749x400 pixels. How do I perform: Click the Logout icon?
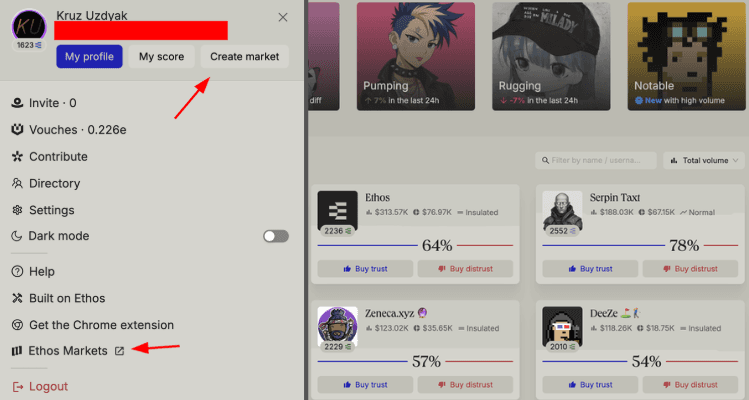(17, 387)
